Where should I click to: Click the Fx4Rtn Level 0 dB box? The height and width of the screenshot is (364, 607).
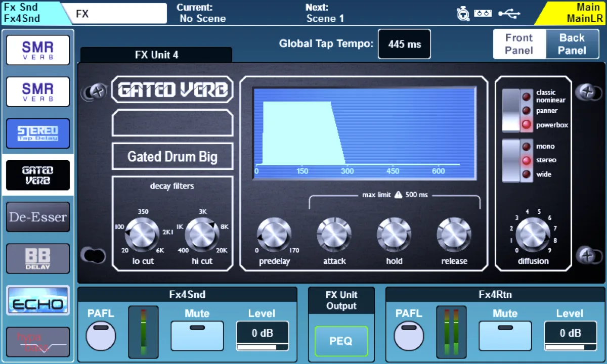[570, 336]
